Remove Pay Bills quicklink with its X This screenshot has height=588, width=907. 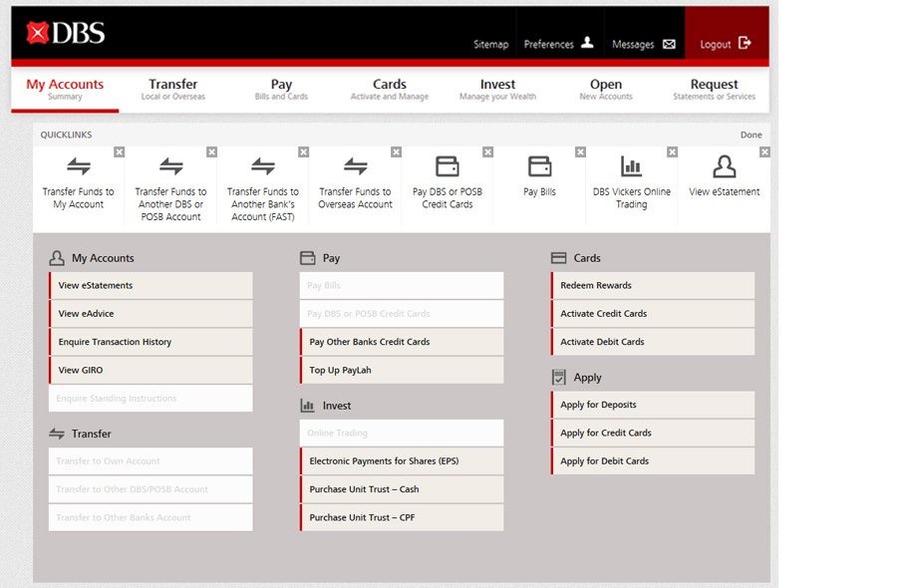pyautogui.click(x=580, y=152)
